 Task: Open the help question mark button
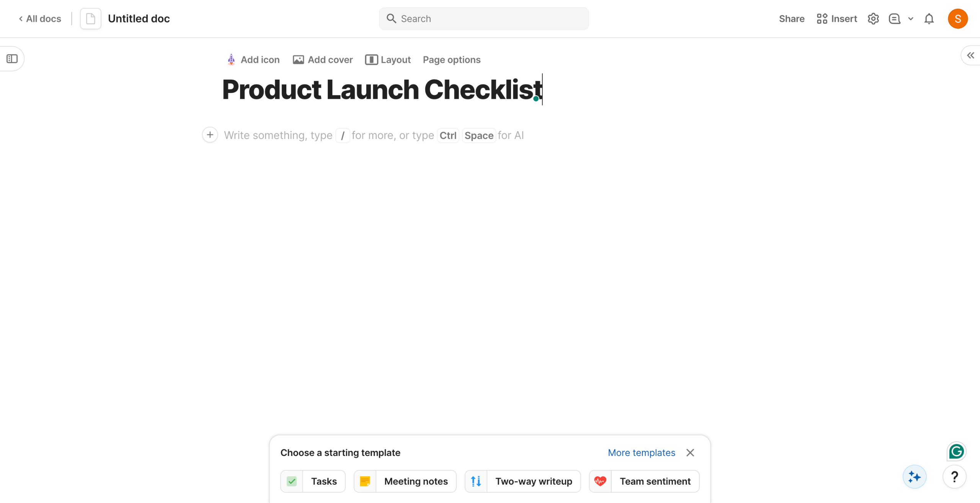[954, 477]
